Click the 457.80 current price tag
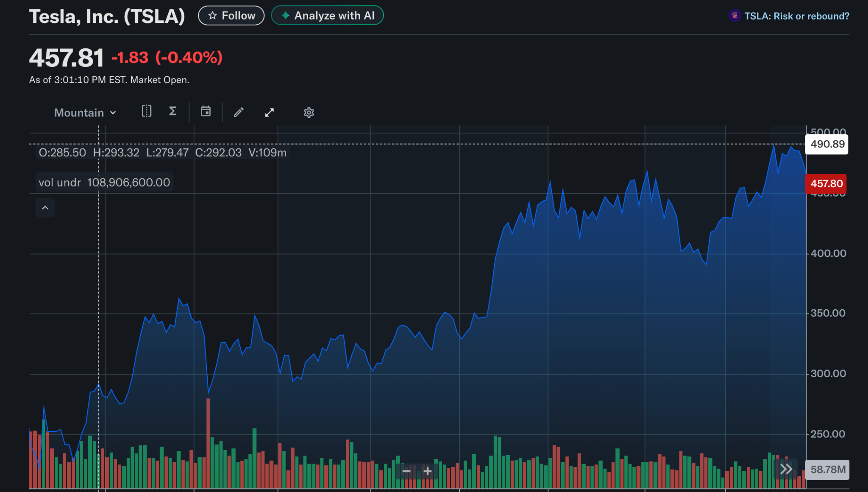Image resolution: width=868 pixels, height=492 pixels. 826,183
